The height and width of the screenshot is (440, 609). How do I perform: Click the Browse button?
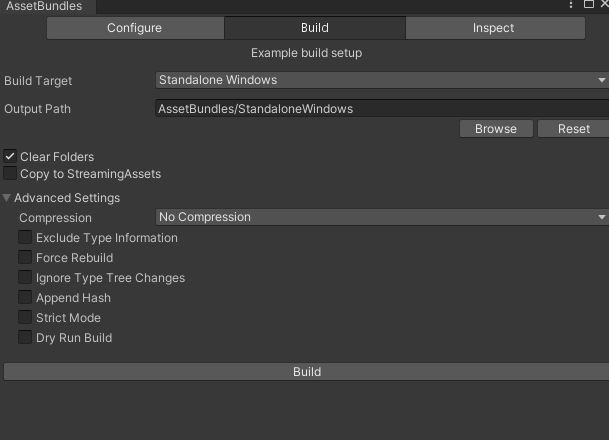(495, 129)
